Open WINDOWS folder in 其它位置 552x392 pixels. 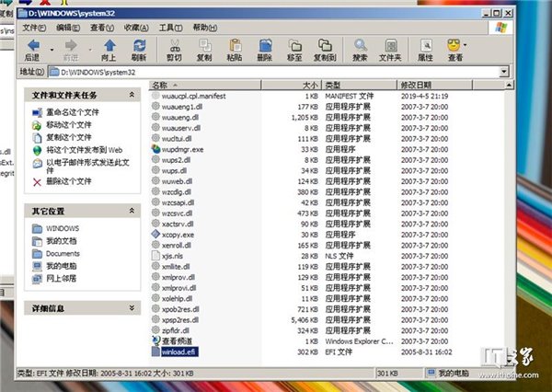[63, 228]
